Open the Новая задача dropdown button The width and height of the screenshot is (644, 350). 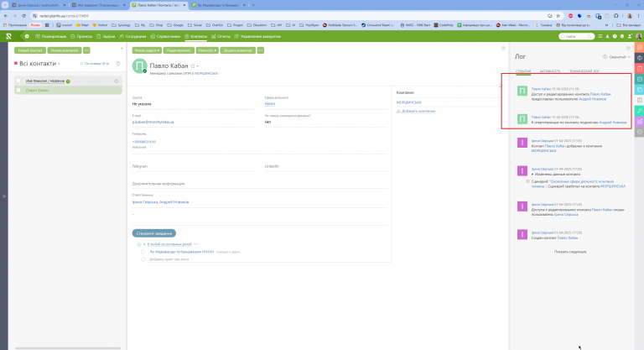pos(147,50)
